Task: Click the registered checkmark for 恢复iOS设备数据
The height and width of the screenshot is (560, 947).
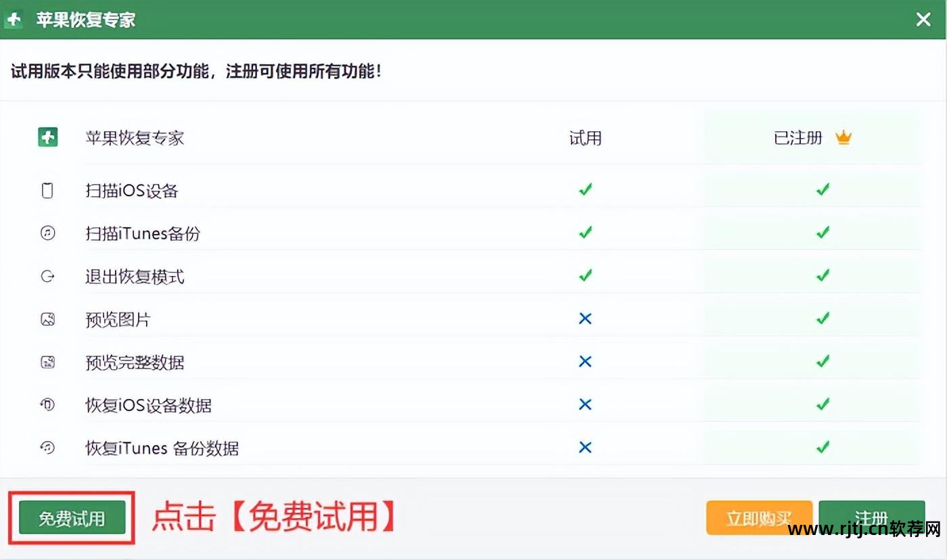Action: pyautogui.click(x=823, y=404)
